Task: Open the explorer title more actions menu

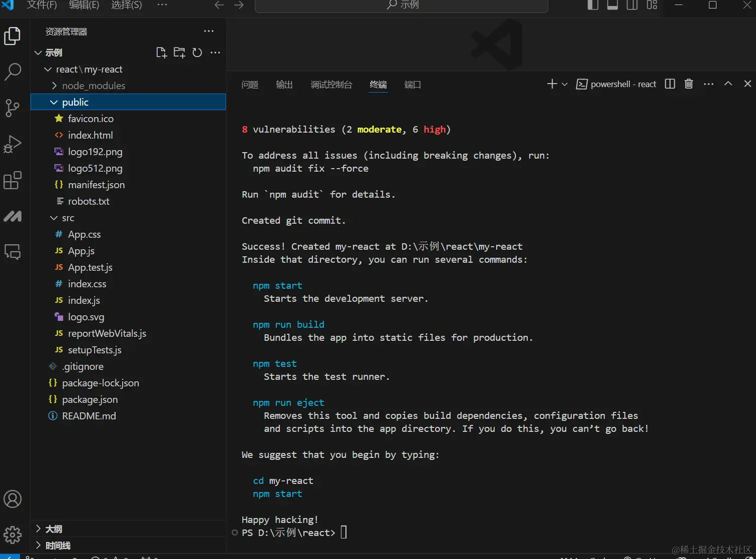Action: 209,31
